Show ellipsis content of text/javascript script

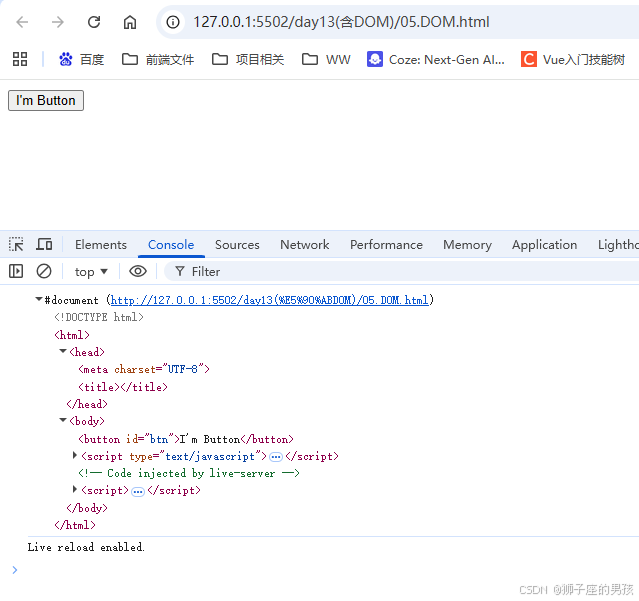coord(276,457)
